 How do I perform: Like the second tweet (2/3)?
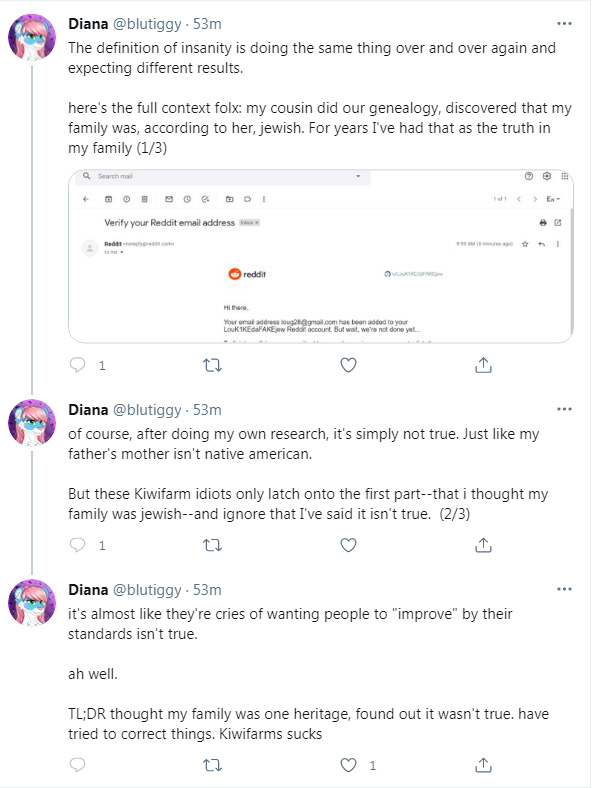pos(348,545)
